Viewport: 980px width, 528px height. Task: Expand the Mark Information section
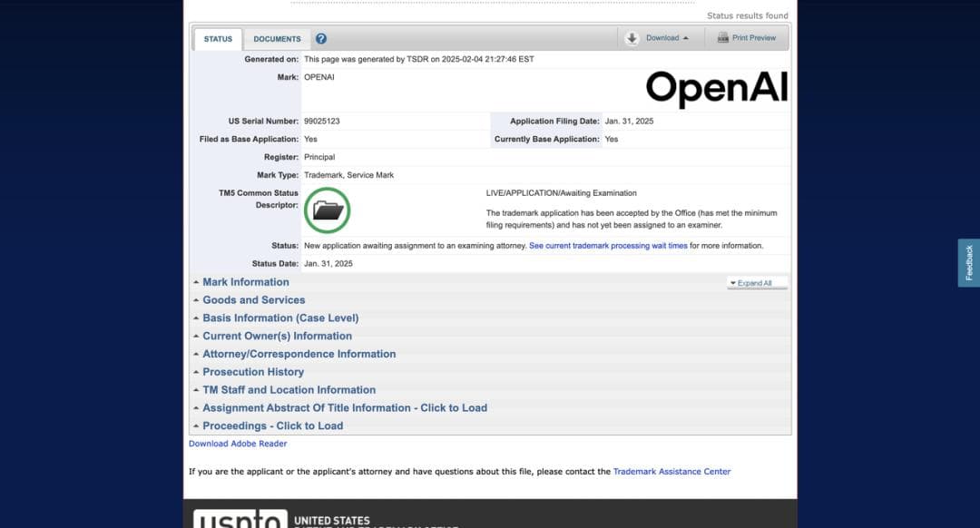[245, 282]
